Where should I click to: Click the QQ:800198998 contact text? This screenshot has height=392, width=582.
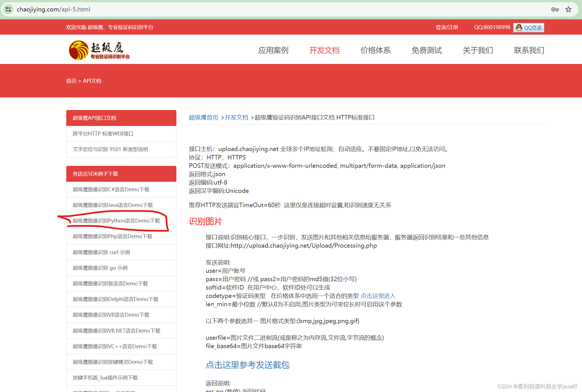click(x=492, y=27)
